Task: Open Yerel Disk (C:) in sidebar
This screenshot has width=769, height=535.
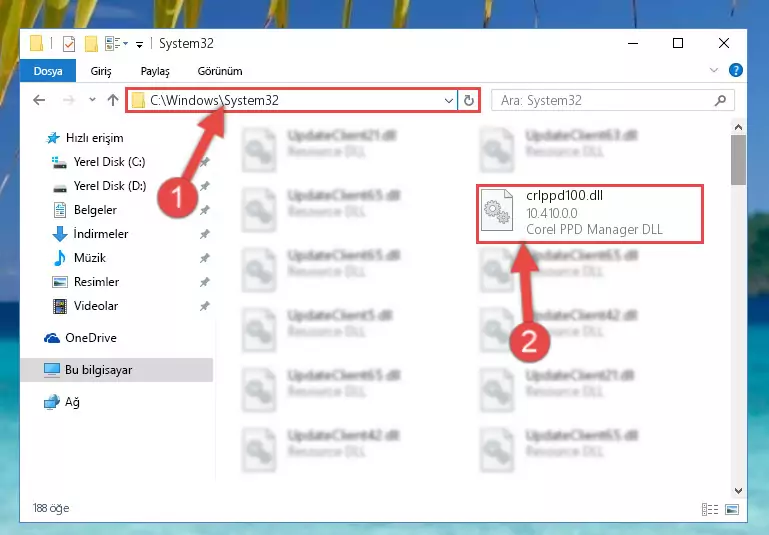Action: coord(109,162)
